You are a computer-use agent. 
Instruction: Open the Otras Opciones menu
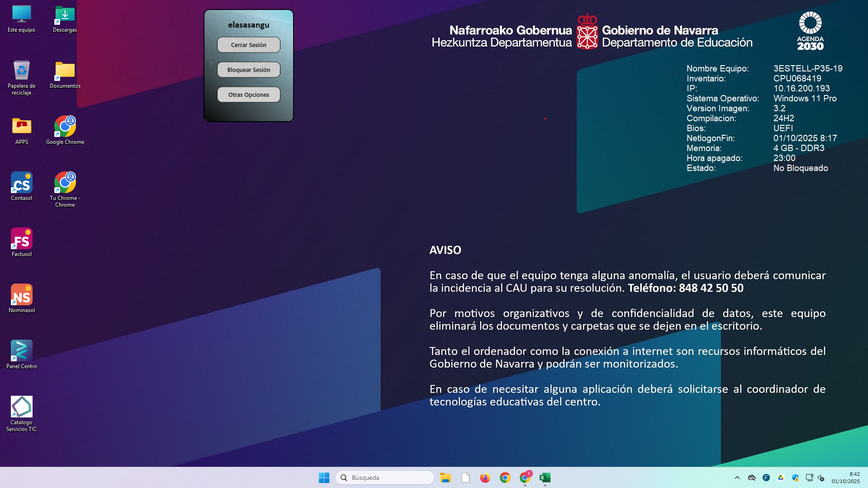coord(248,95)
